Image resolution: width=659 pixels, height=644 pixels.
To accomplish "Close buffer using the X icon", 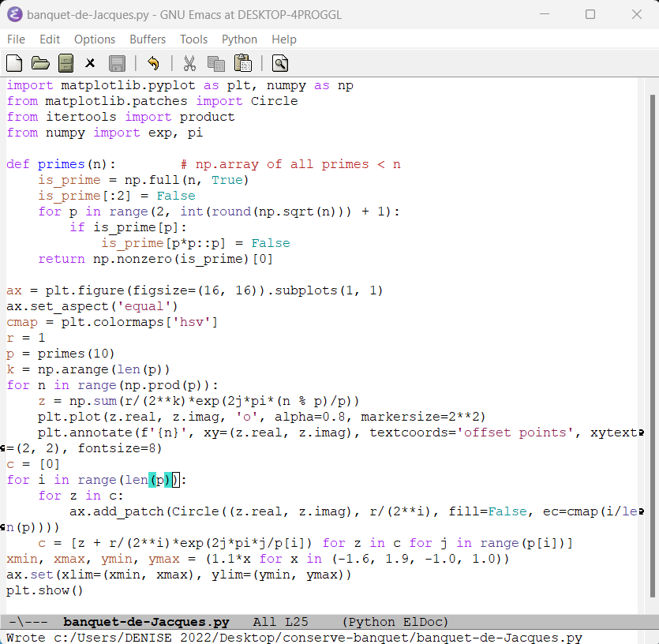I will click(91, 63).
